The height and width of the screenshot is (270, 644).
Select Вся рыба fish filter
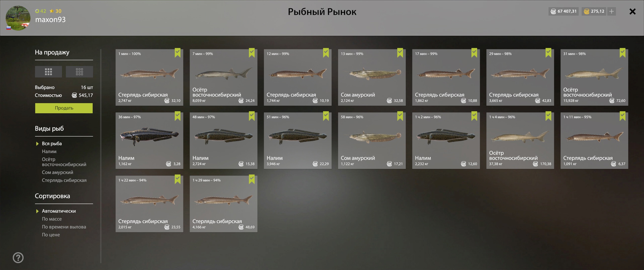point(52,144)
